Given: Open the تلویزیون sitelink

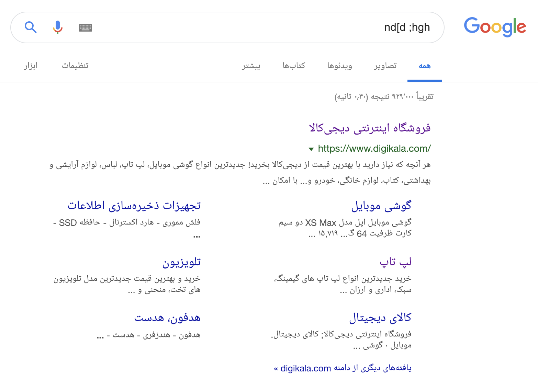Looking at the screenshot, I should tap(181, 262).
